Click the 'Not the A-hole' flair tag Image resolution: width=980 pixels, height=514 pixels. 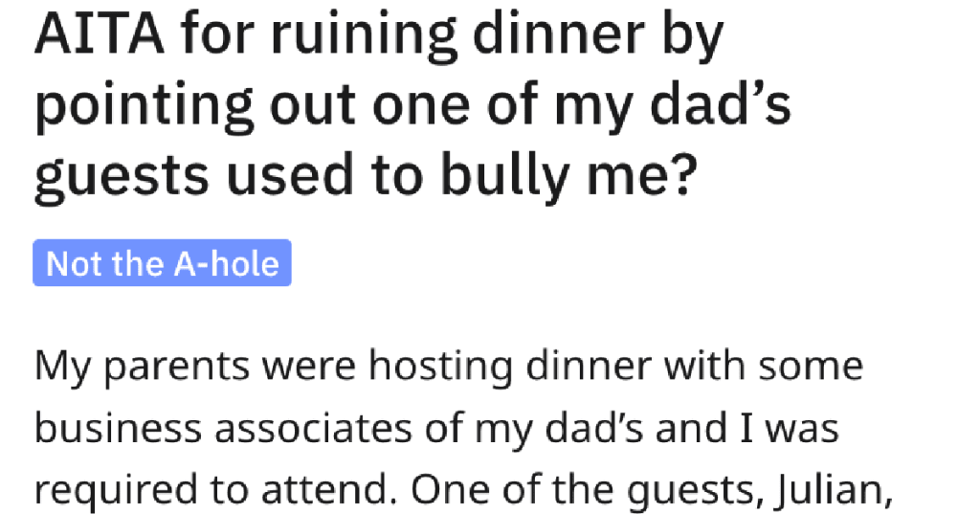(x=162, y=263)
